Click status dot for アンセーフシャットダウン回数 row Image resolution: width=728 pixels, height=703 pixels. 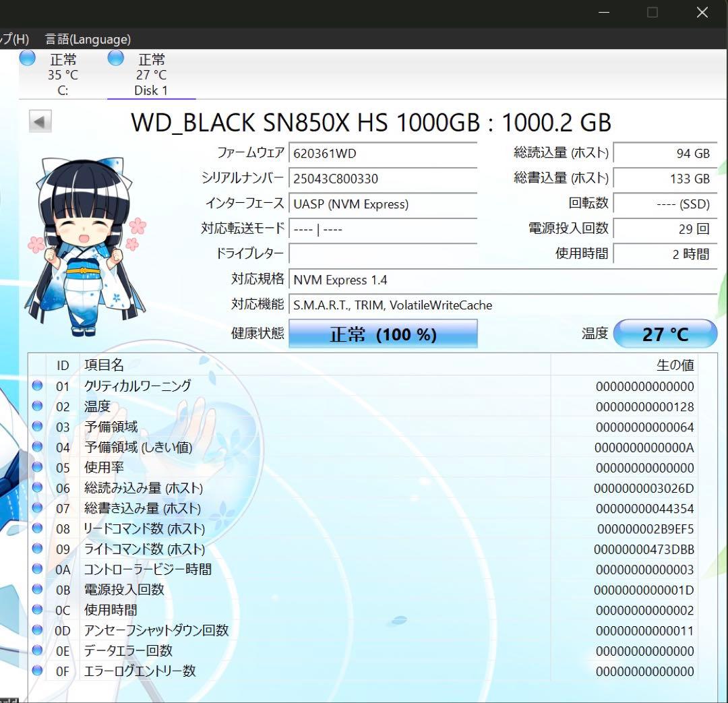(38, 630)
